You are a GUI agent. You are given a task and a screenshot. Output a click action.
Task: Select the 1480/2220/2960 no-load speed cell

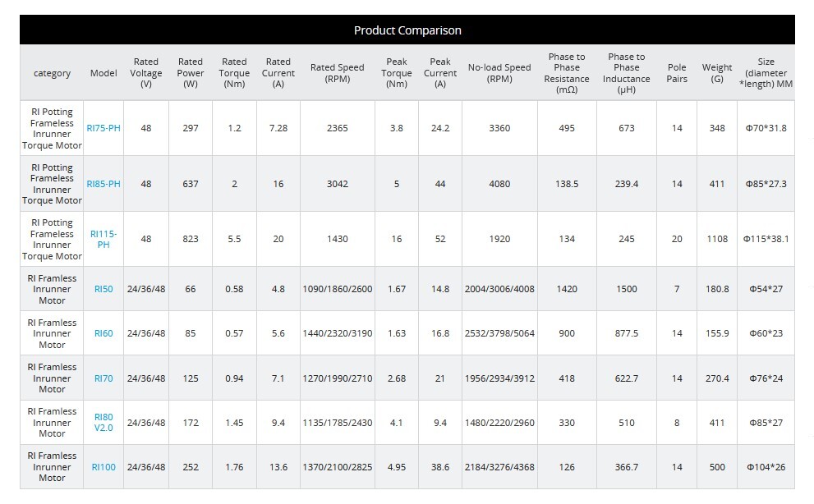(x=499, y=423)
